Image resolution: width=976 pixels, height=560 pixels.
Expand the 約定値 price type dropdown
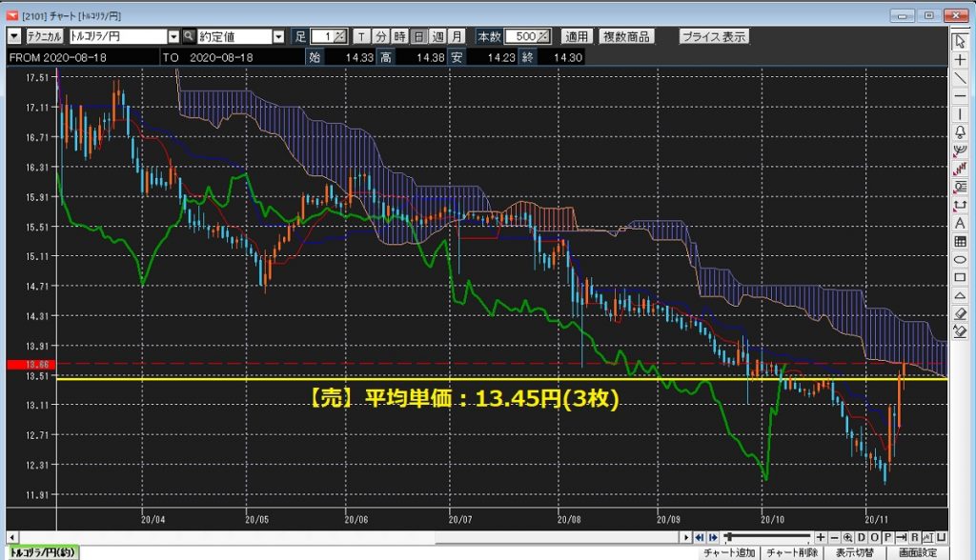(278, 36)
